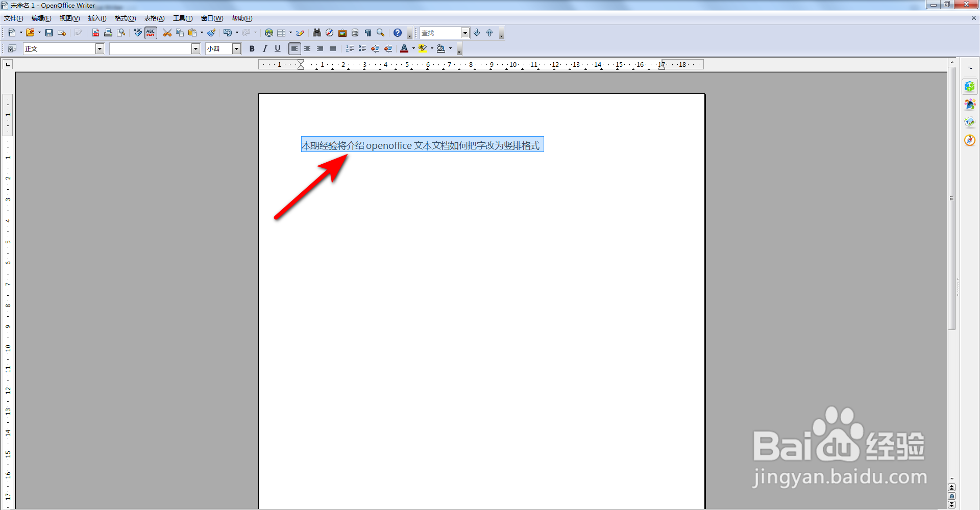
Task: Click the send document as e-mail icon
Action: tap(62, 33)
